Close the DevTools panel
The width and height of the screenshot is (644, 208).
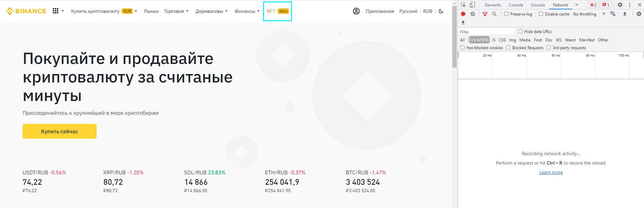[x=639, y=5]
